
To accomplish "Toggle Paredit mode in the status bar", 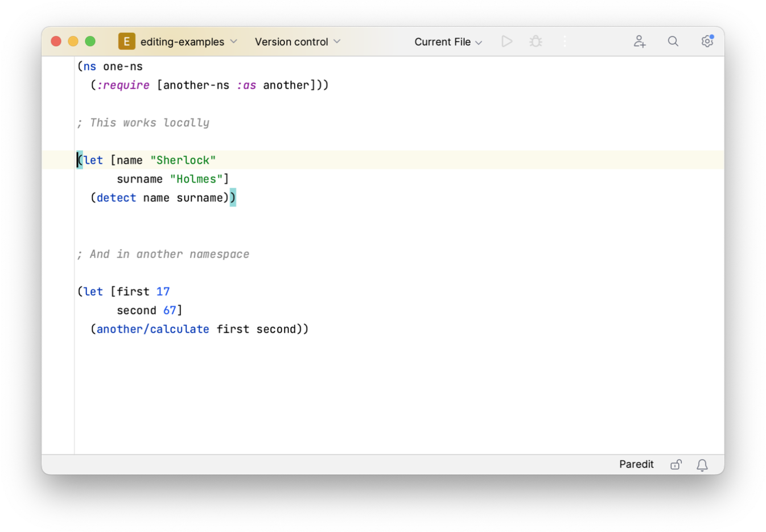I will (636, 464).
